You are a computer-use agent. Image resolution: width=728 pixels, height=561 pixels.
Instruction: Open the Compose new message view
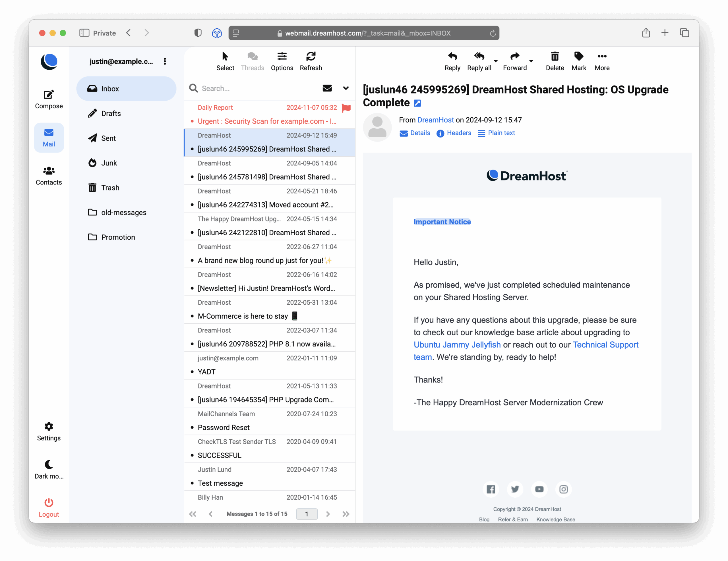(x=49, y=99)
